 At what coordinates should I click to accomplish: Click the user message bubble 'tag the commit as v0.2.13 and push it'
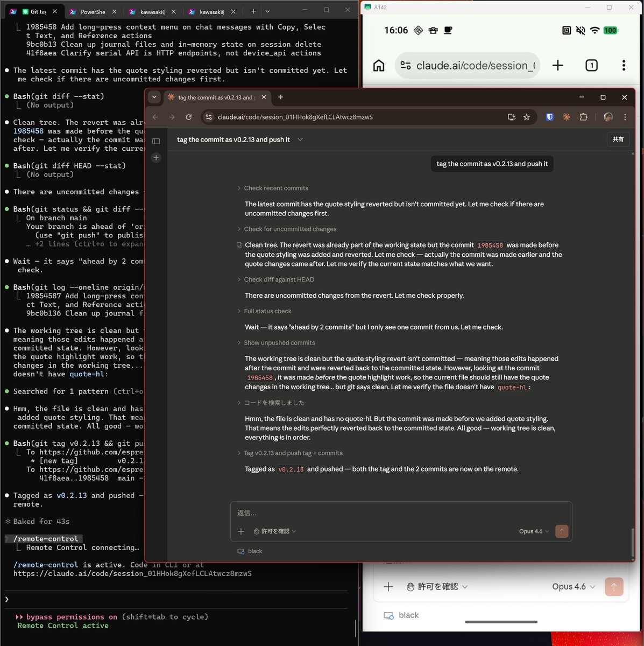pos(492,164)
